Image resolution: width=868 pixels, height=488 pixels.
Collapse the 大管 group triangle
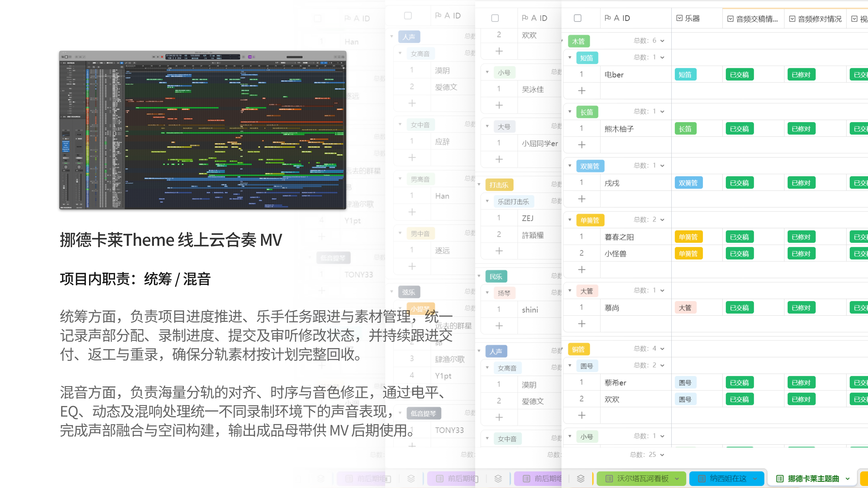coord(570,291)
